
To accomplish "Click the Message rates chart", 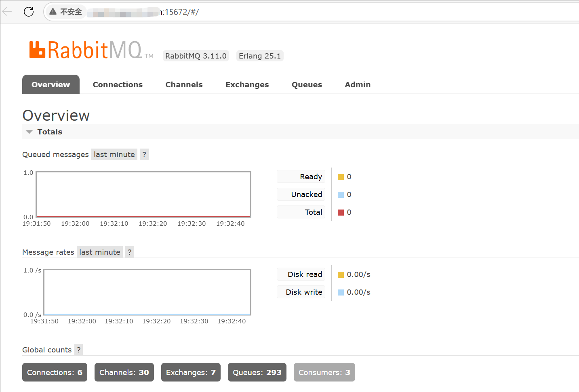I will [x=147, y=292].
